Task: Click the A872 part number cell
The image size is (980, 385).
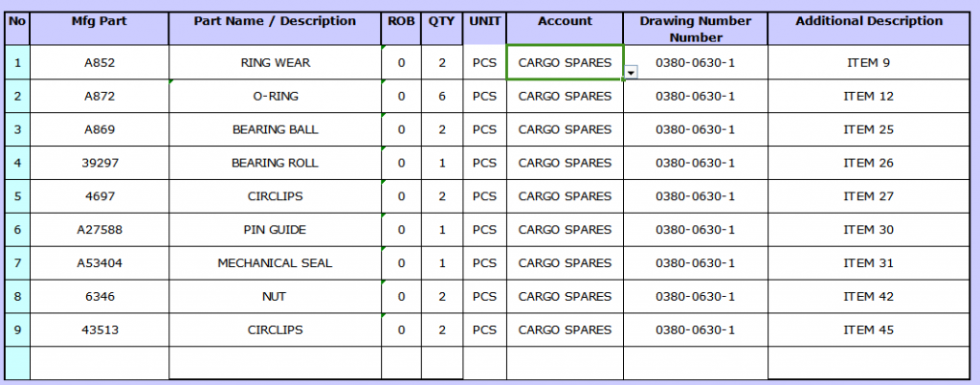Action: [100, 96]
